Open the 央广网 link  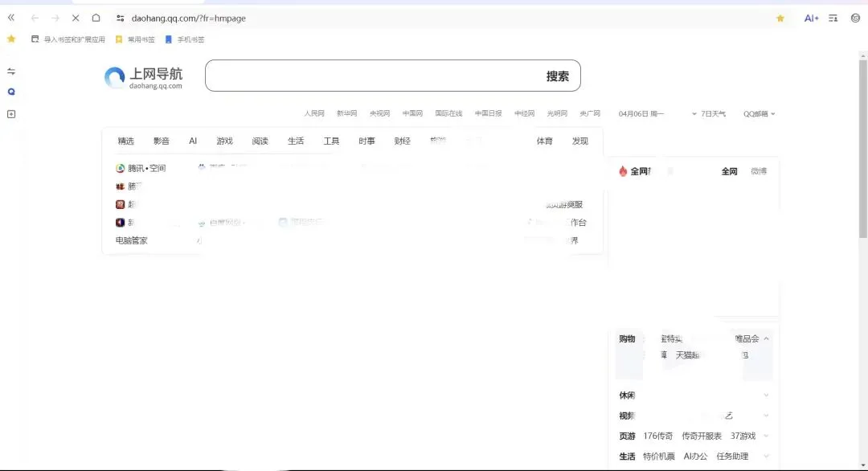(590, 113)
